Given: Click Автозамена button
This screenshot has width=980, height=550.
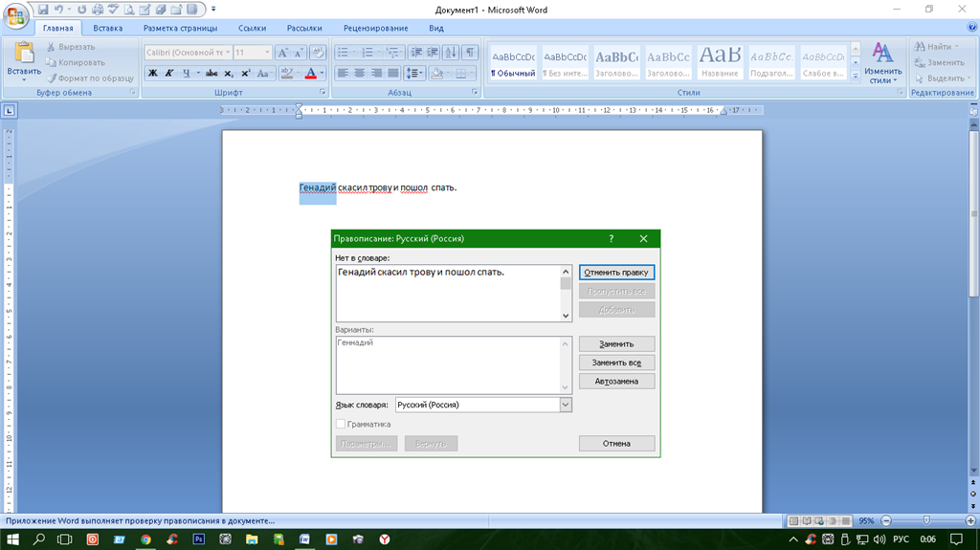Looking at the screenshot, I should coord(616,382).
